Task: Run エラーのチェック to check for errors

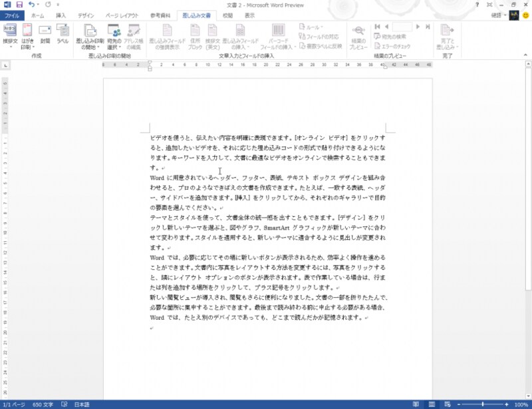Action: [396, 46]
